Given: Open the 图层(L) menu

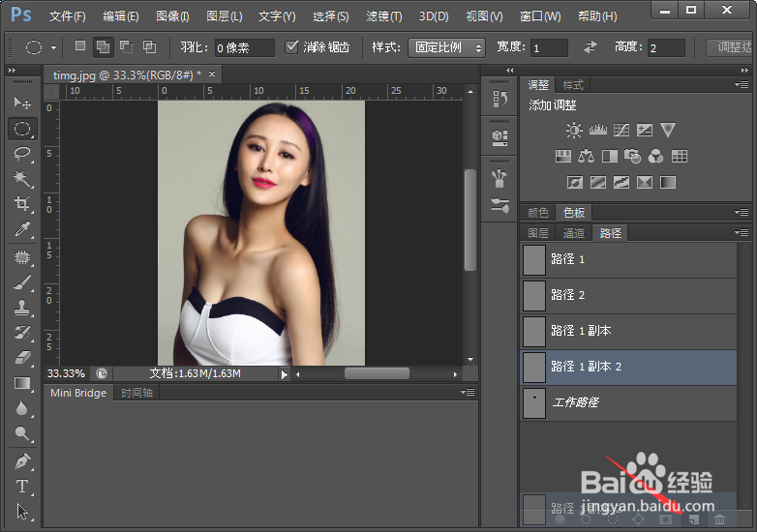Looking at the screenshot, I should point(224,16).
